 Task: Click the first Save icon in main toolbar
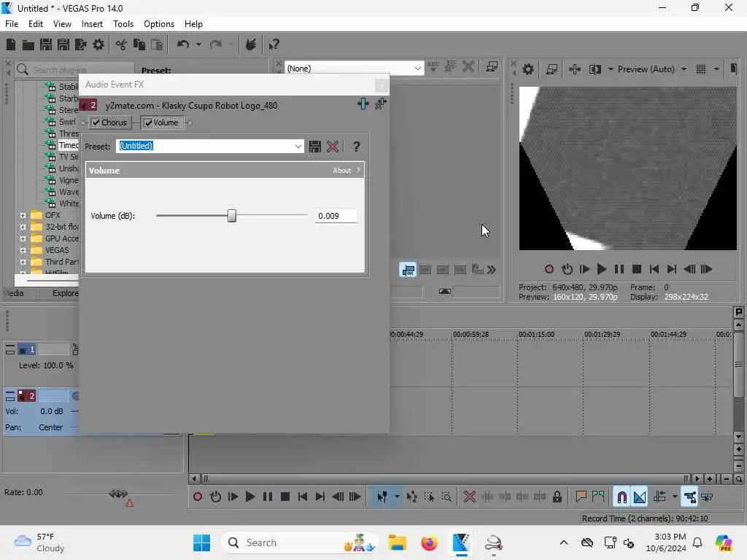coord(46,44)
